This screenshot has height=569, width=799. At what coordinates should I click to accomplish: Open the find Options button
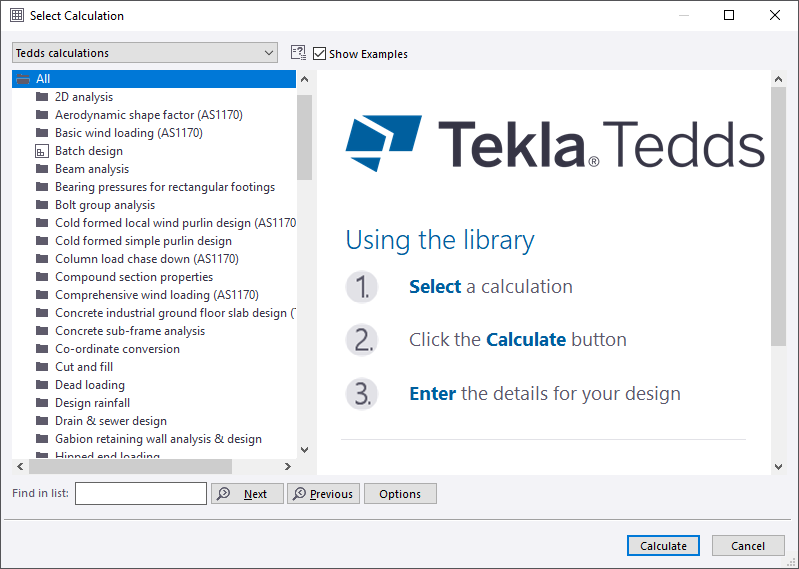coord(400,494)
